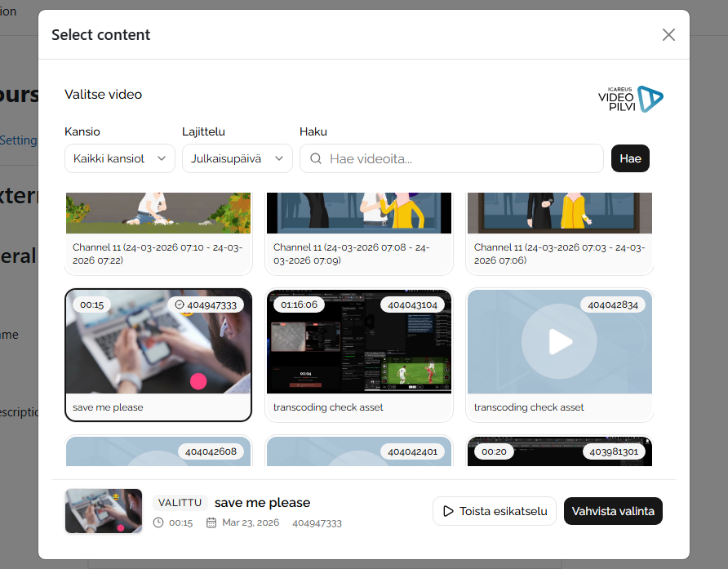Select the save me please video card
The image size is (728, 569).
(x=158, y=355)
